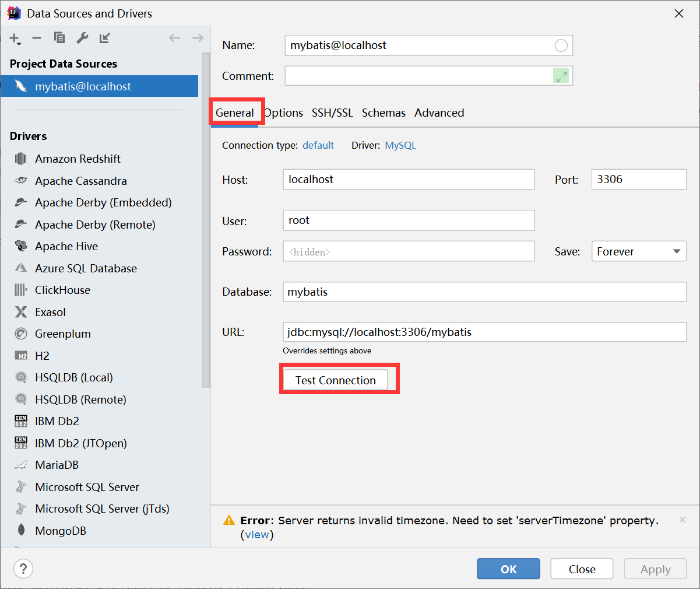This screenshot has height=589, width=700.
Task: Click the Close button
Action: [582, 569]
